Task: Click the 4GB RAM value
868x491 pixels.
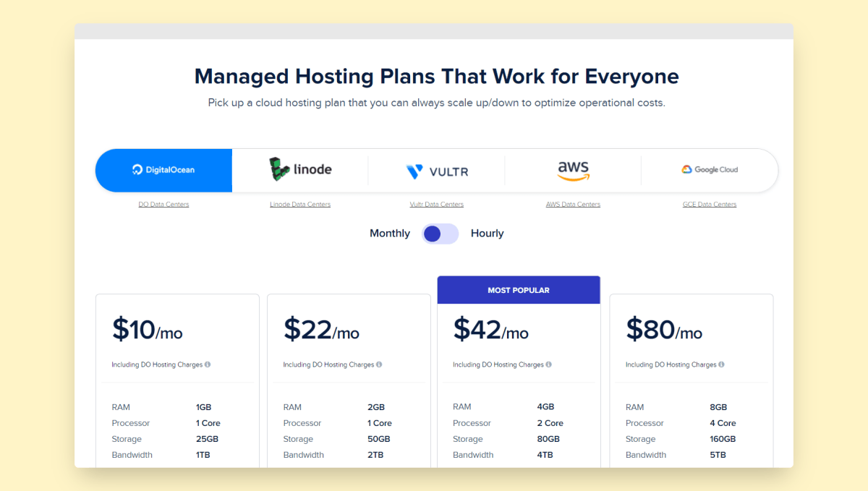Action: coord(546,407)
